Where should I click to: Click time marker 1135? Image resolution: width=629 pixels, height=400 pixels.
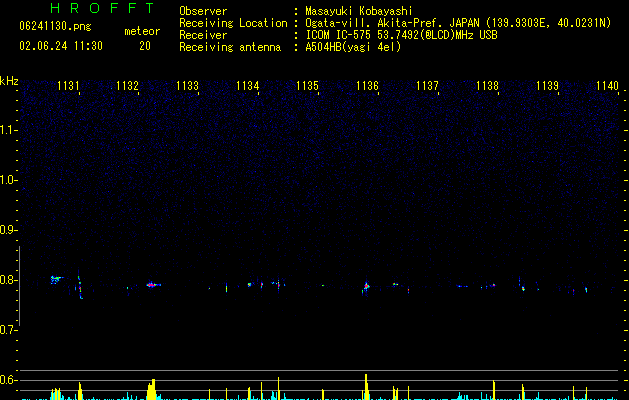click(x=307, y=86)
